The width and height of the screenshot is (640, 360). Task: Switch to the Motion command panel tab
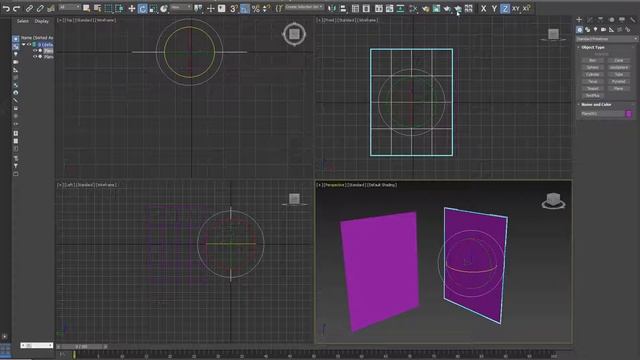[611, 20]
